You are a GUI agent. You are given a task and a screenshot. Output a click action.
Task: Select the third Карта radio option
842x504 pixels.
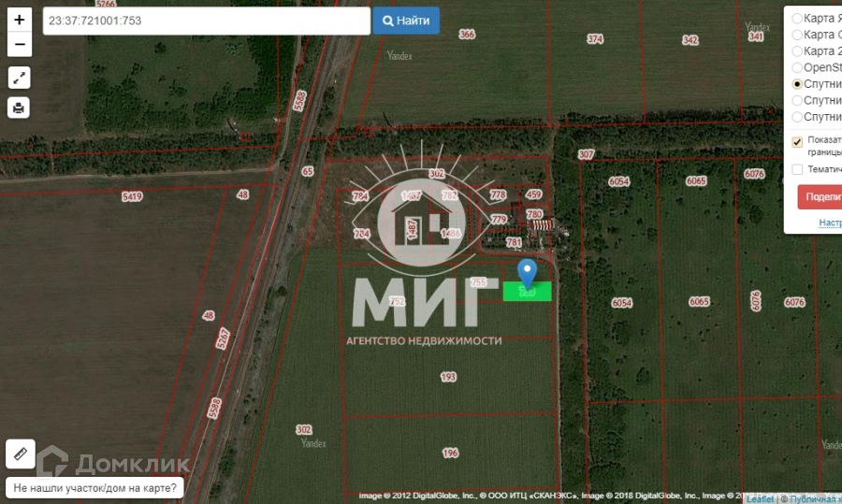797,51
